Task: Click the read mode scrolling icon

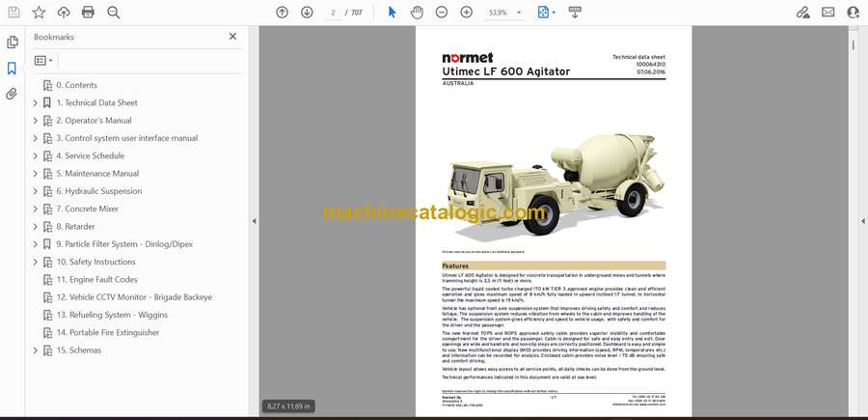Action: tap(575, 13)
